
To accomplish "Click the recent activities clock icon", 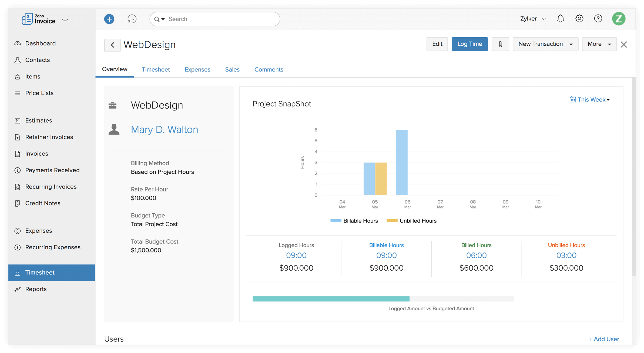I will click(132, 19).
